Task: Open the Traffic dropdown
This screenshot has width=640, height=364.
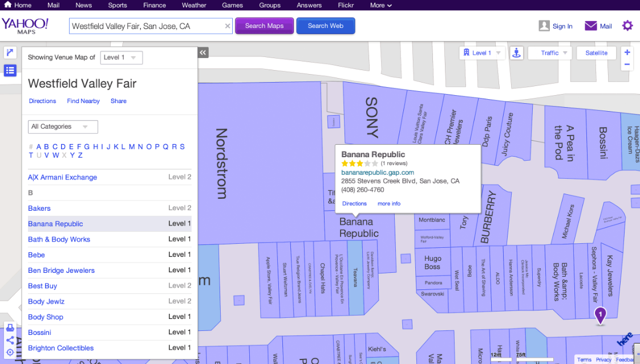Action: 549,53
